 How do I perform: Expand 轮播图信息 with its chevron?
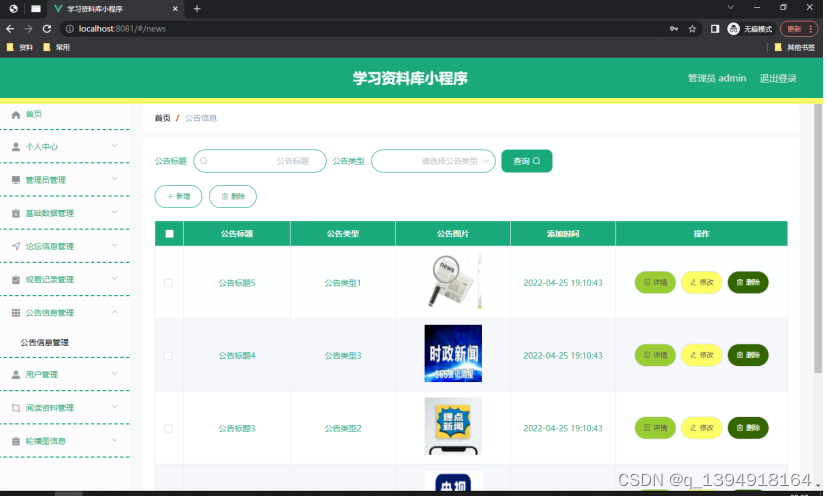click(x=114, y=440)
